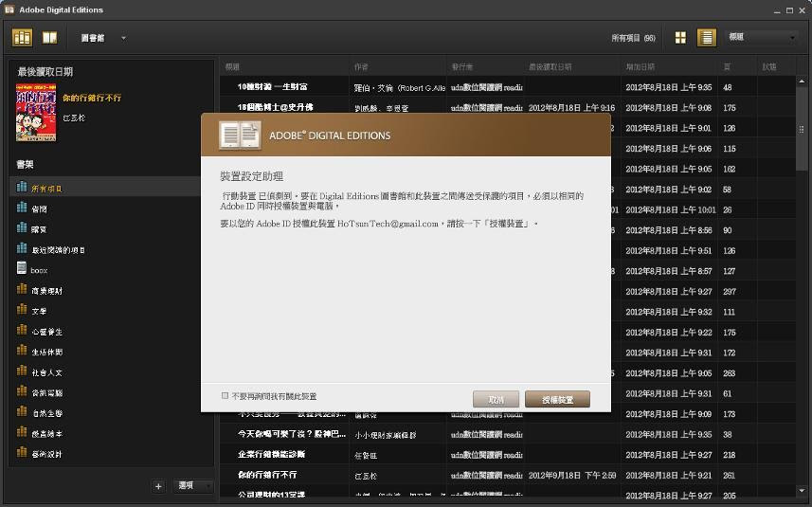812x507 pixels.
Task: Select the book row 今天你喝可樂了沒?
Action: click(508, 434)
